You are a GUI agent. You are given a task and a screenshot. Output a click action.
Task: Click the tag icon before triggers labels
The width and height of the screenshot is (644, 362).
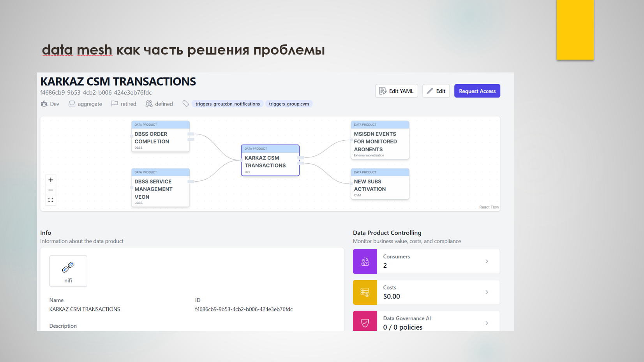186,104
